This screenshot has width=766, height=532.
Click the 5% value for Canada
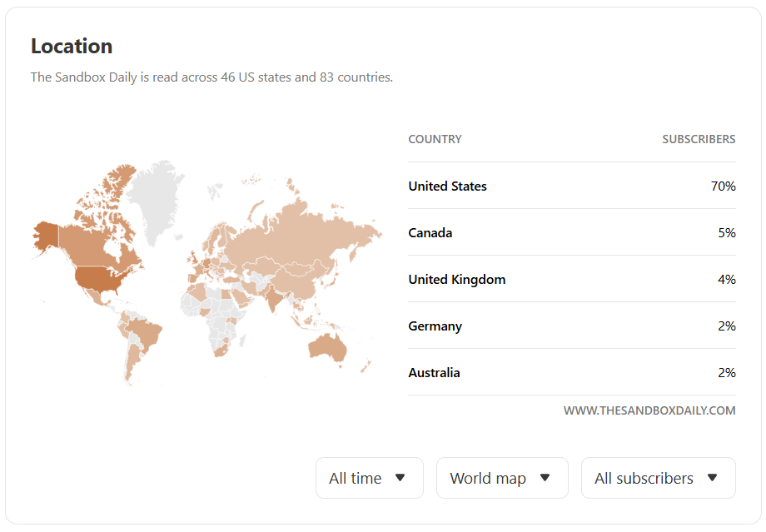point(726,232)
